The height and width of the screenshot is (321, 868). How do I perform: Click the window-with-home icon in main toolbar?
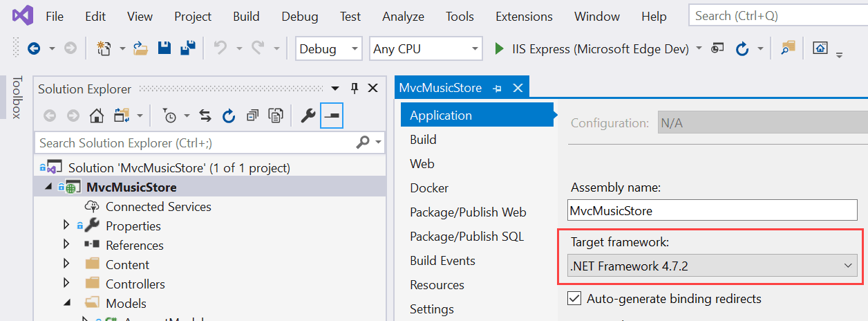820,48
